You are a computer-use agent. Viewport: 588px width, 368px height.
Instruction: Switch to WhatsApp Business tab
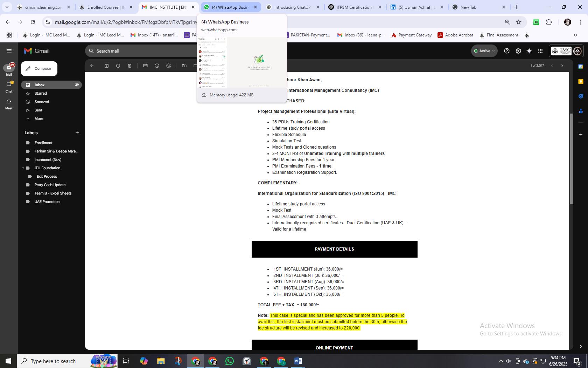tap(231, 7)
